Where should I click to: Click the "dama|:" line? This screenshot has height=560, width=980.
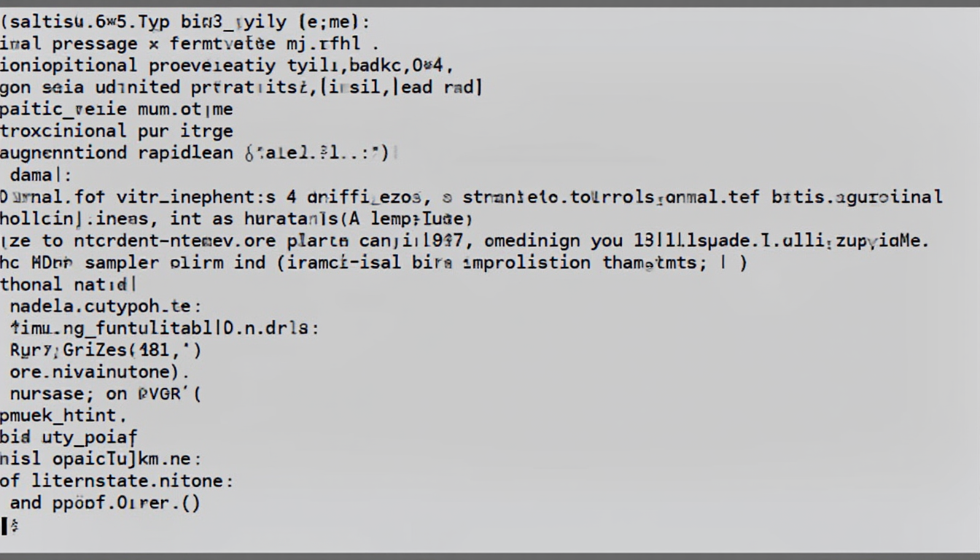click(42, 175)
